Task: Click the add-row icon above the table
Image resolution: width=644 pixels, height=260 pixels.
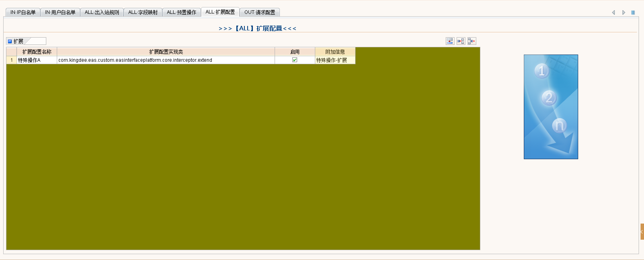Action: pyautogui.click(x=450, y=41)
